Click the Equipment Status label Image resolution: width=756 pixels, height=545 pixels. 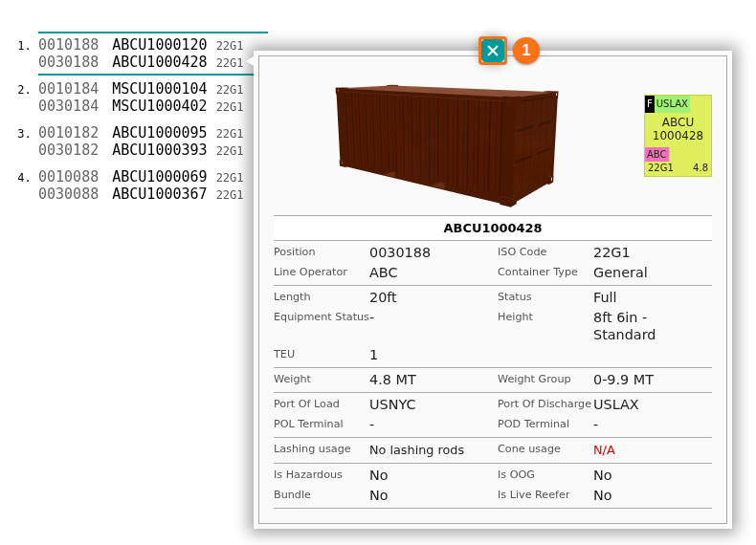[x=322, y=316]
